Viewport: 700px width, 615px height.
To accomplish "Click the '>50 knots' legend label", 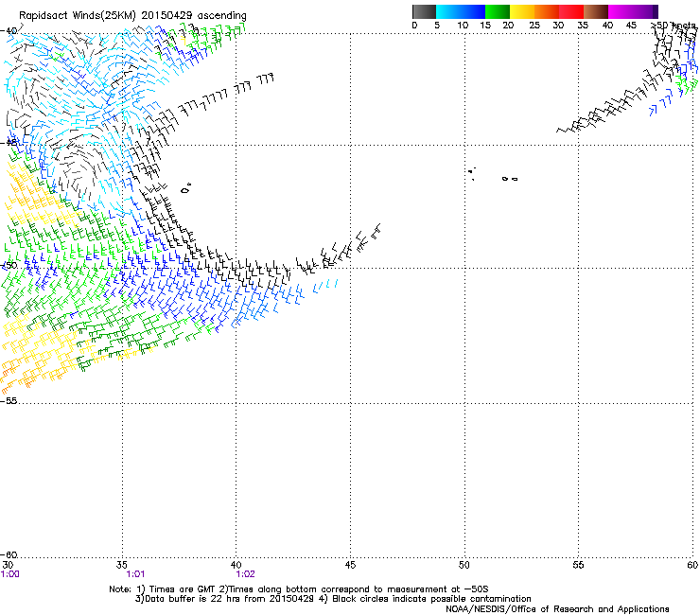I will (x=674, y=26).
